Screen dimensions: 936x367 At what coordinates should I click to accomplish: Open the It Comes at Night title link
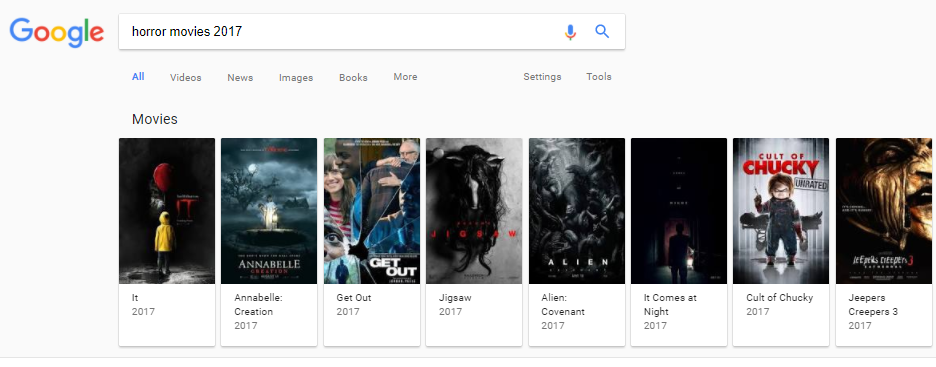tap(670, 304)
